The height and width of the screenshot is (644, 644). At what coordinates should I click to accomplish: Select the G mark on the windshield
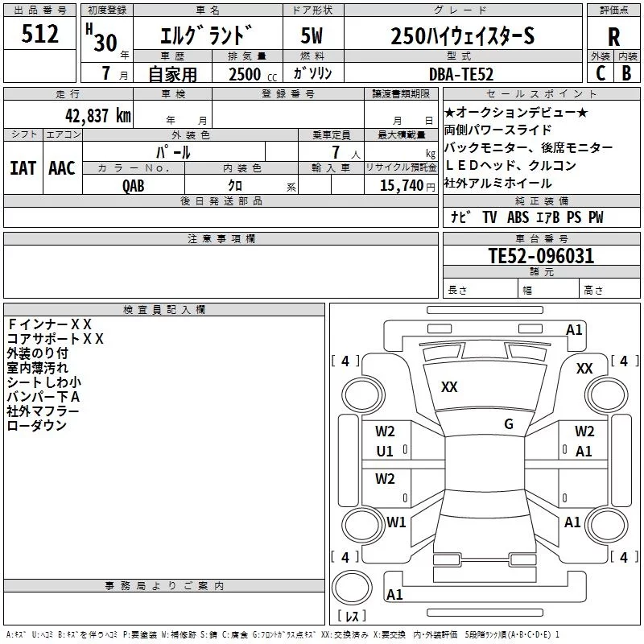click(509, 423)
